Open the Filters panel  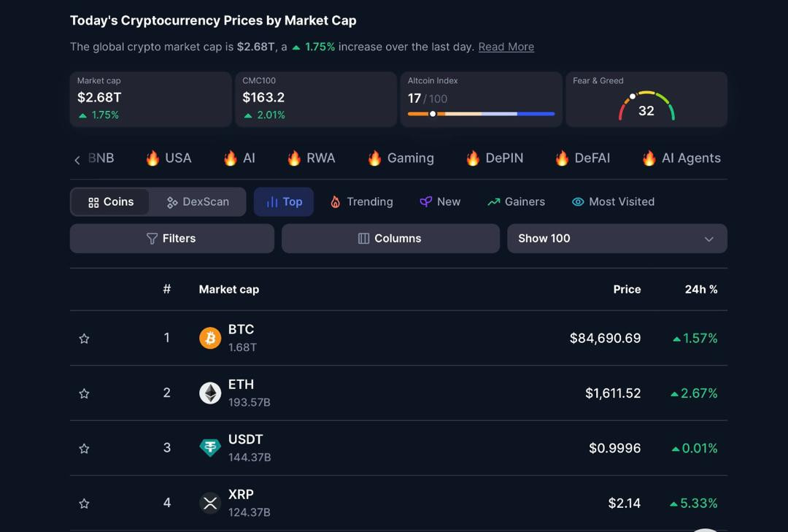point(171,239)
